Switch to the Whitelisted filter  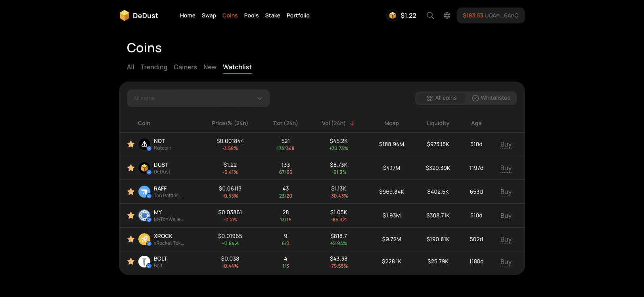coord(491,98)
